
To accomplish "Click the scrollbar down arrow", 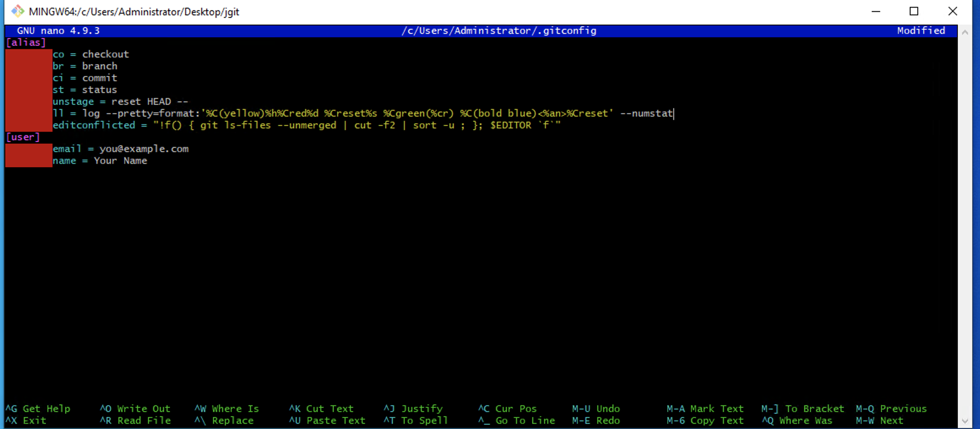I will tap(965, 421).
